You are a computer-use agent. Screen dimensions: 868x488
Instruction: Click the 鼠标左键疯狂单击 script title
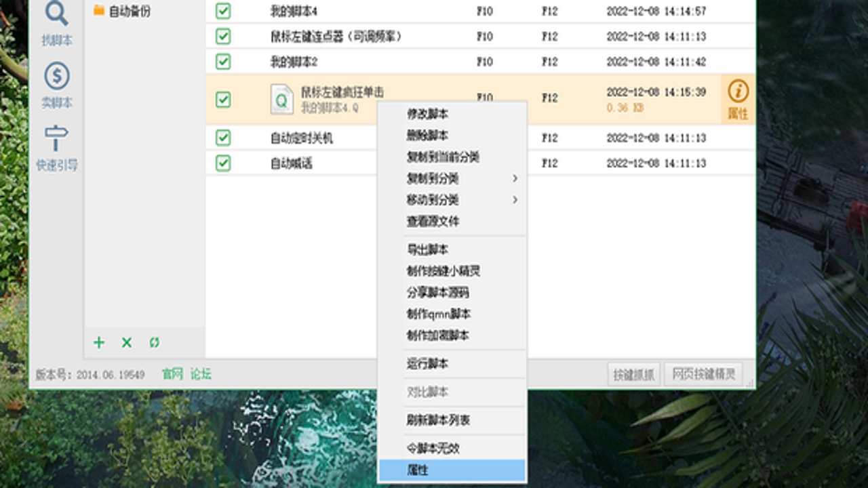(x=342, y=91)
